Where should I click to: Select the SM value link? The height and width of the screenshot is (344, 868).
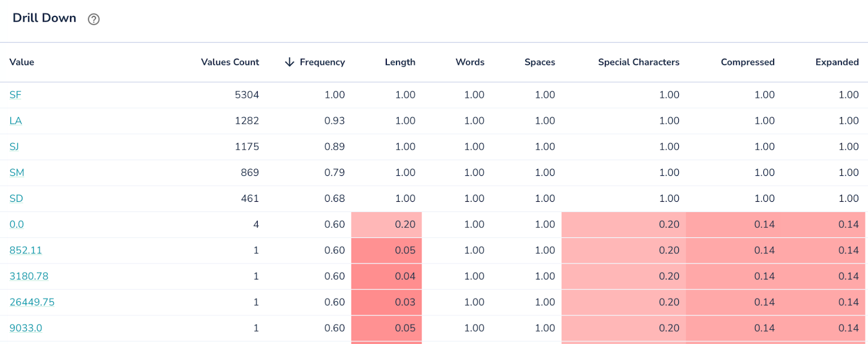pos(17,173)
